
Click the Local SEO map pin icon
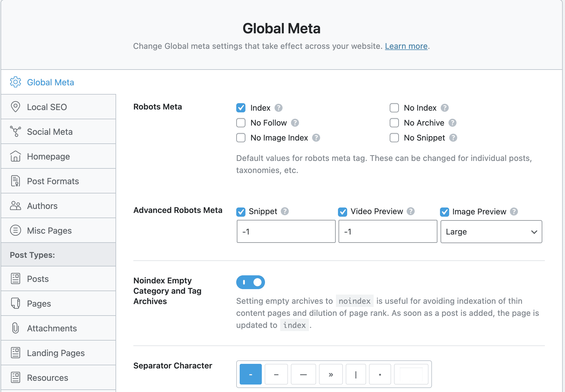click(x=16, y=107)
